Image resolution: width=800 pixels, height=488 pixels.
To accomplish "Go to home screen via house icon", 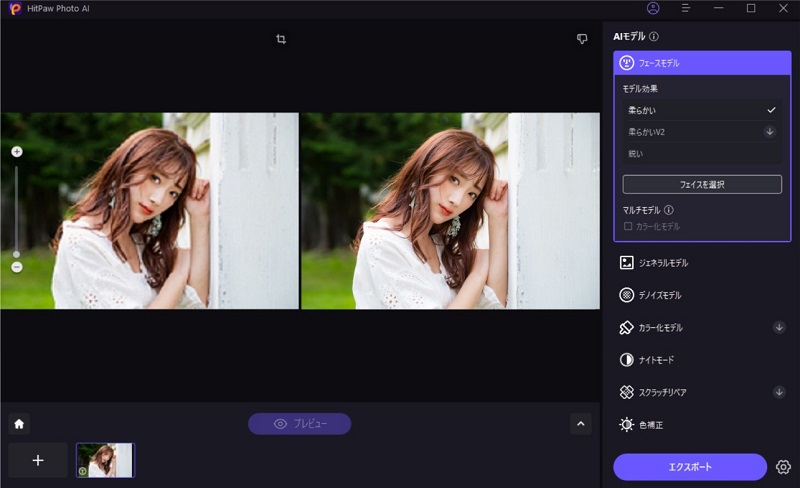I will (x=19, y=424).
